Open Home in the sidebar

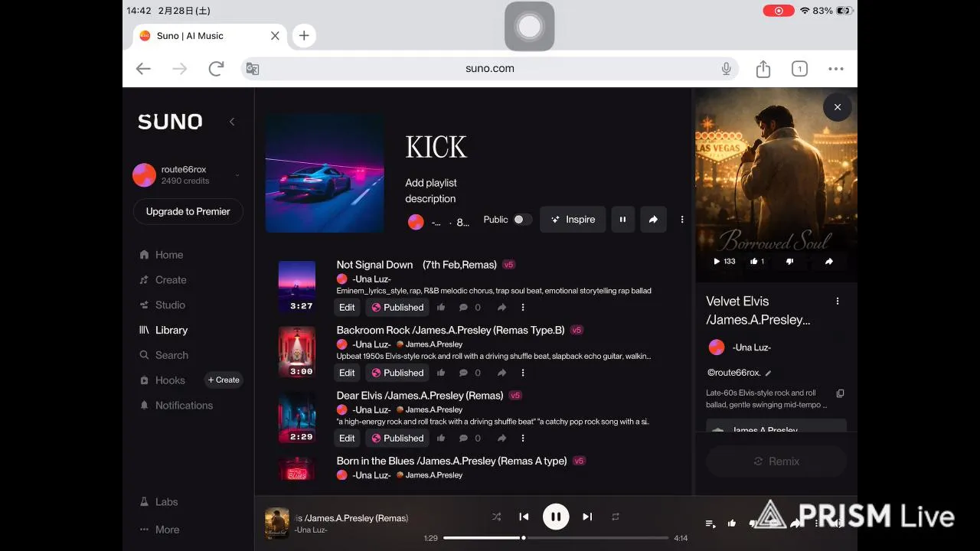click(x=162, y=255)
